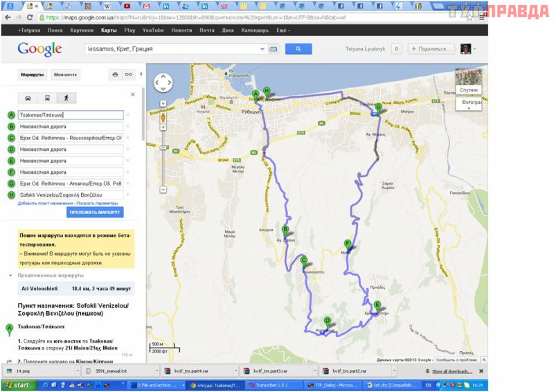Viewport: 554px width, 392px height.
Task: Open Новости in the Google top bar
Action: [x=181, y=30]
